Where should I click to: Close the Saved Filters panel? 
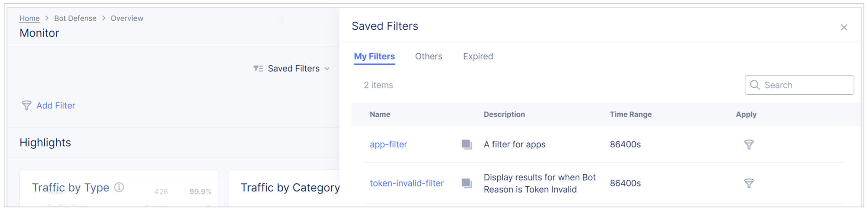point(844,28)
